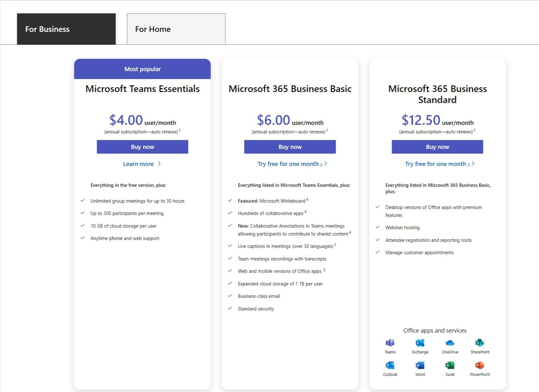Viewport: 539px width, 392px height.
Task: Open footnote 3 beside Live captions feature
Action: [335, 245]
